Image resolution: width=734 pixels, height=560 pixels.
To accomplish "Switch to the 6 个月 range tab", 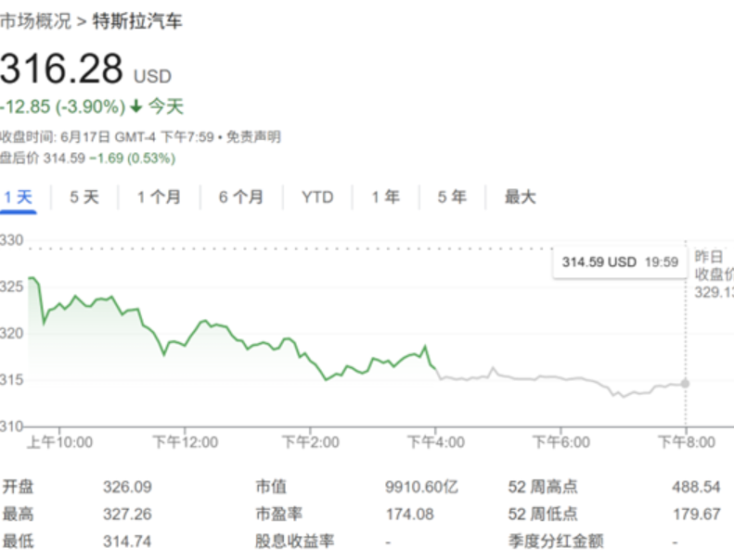I will (241, 197).
